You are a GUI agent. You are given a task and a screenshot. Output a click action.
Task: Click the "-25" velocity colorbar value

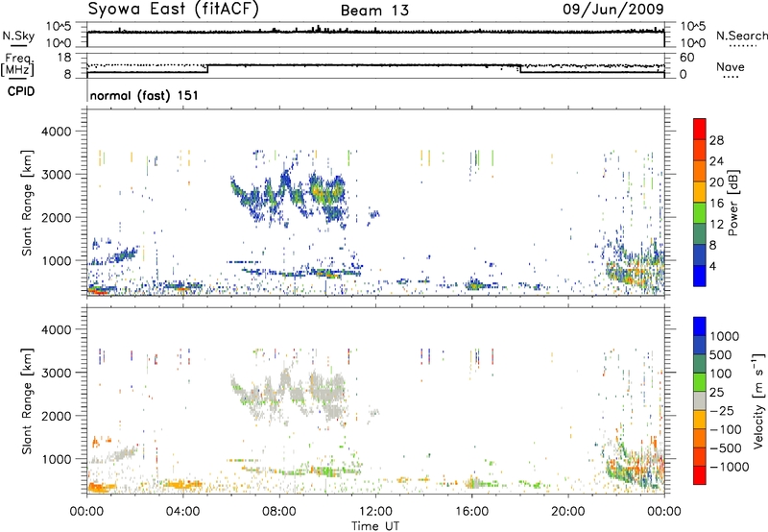pos(722,410)
